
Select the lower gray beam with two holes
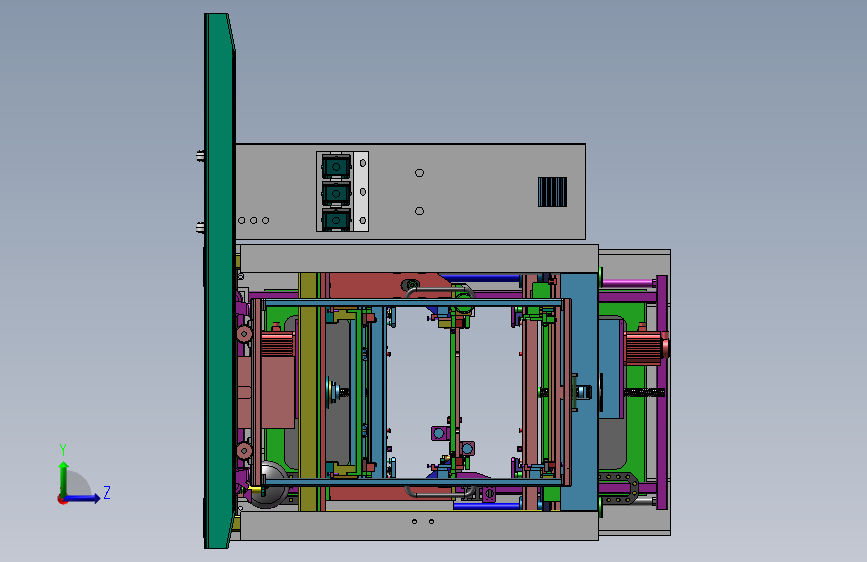tap(419, 525)
